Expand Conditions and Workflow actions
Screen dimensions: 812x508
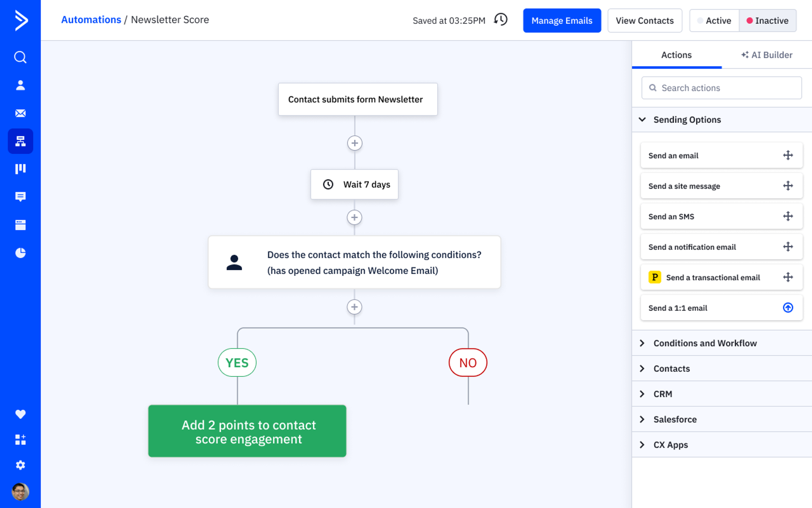tap(705, 343)
